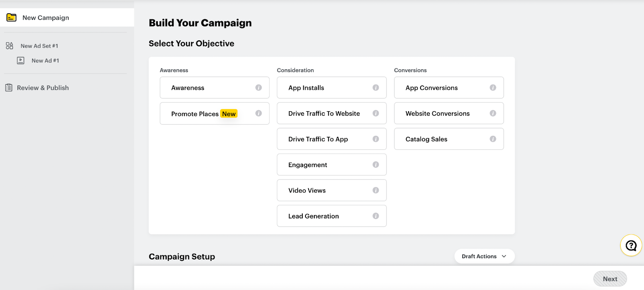Viewport: 644px width, 290px height.
Task: Choose the App Conversions objective
Action: click(449, 87)
